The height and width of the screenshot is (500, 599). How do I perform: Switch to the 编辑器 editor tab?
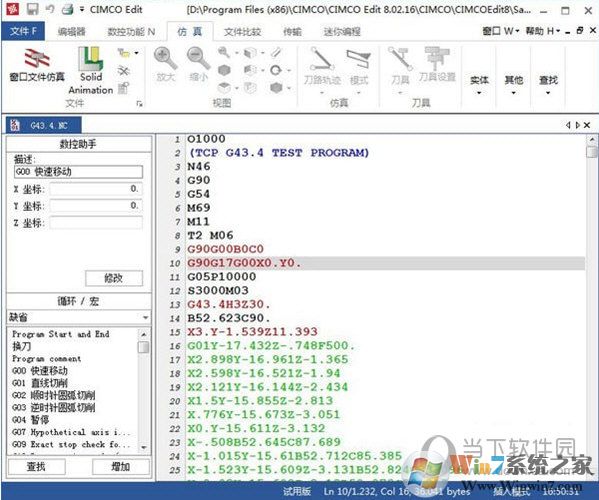71,32
